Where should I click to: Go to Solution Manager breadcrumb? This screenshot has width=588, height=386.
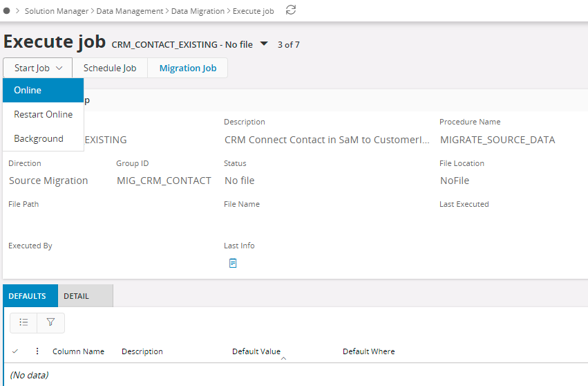point(57,11)
